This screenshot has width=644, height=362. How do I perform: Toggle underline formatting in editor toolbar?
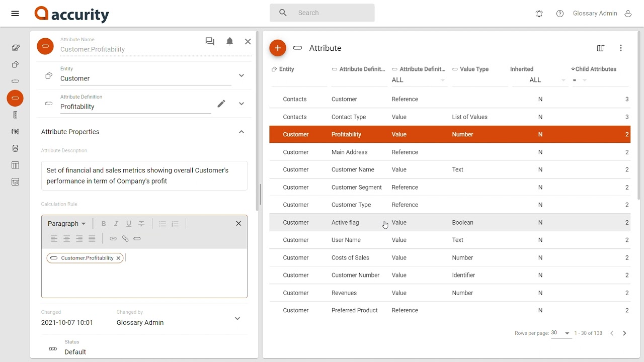(x=129, y=224)
